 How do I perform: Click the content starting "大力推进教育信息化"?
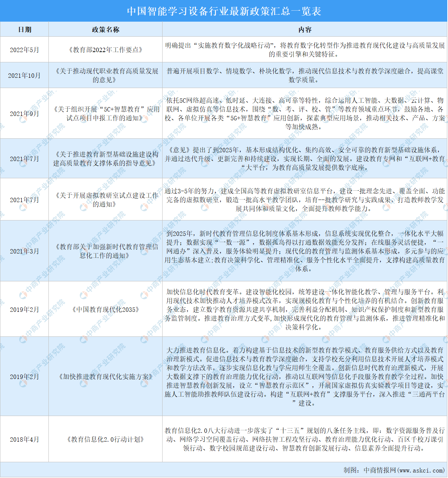[305, 377]
